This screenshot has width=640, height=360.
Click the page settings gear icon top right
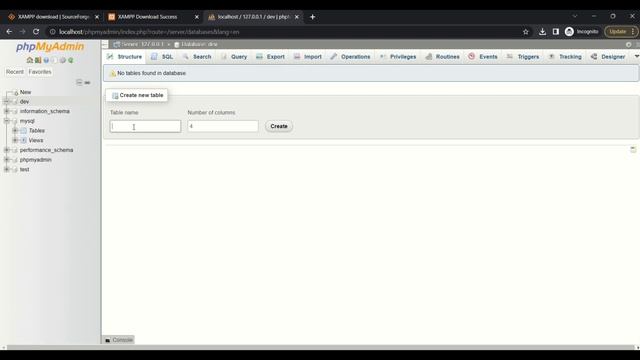[x=629, y=44]
